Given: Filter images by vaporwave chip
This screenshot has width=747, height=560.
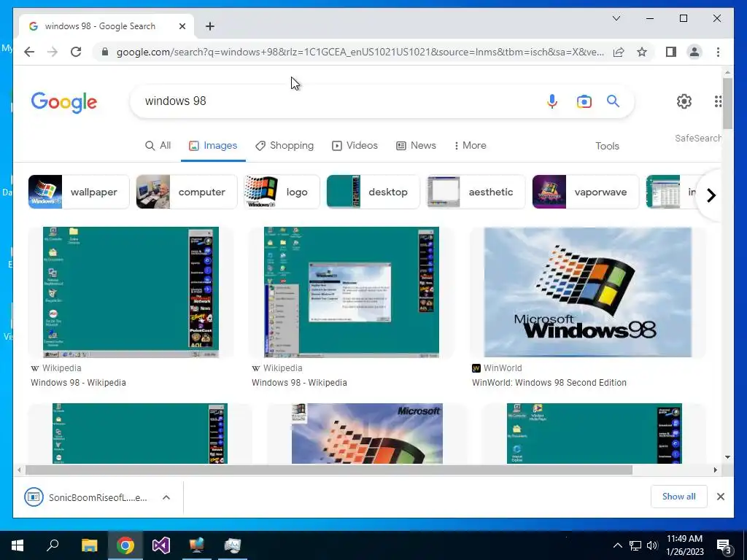Looking at the screenshot, I should point(586,192).
